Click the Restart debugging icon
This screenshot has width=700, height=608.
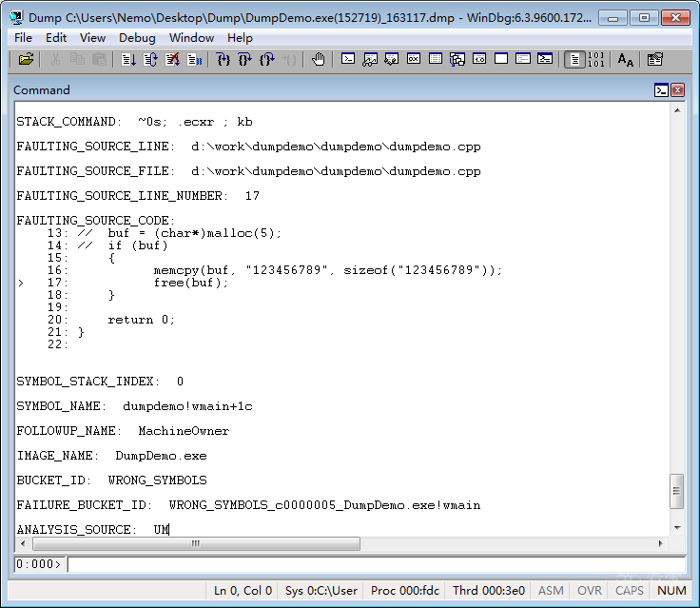tap(150, 59)
